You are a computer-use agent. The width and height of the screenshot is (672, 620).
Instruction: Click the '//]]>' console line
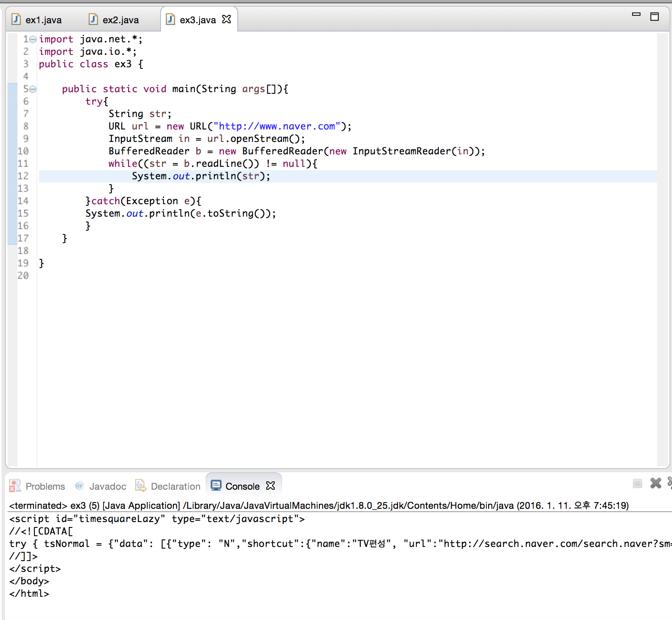[23, 556]
